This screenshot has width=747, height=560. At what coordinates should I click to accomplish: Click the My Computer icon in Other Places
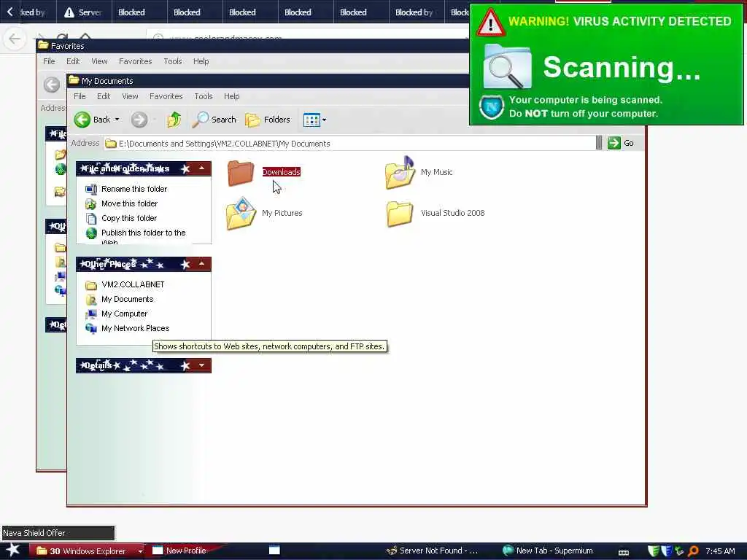point(91,314)
